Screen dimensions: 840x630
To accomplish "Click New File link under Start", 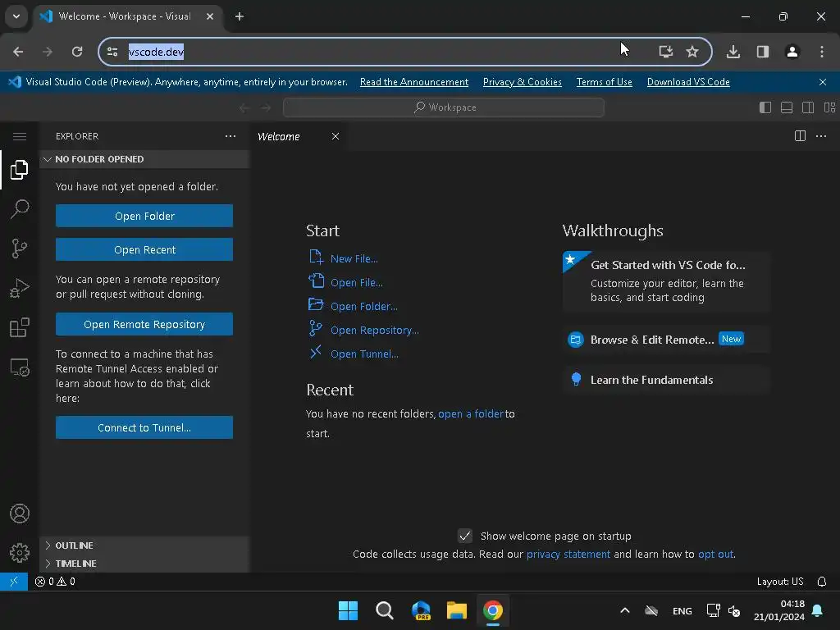I will click(x=354, y=258).
